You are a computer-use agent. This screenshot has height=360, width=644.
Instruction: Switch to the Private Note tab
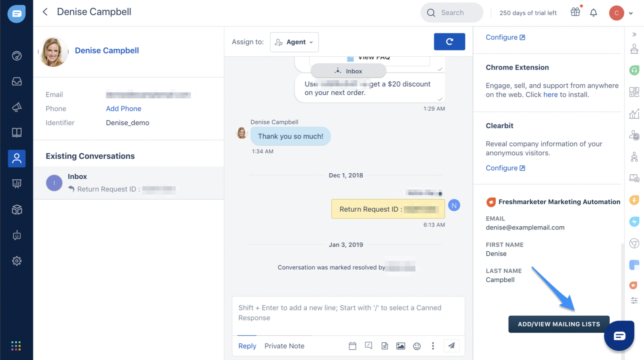(x=284, y=346)
